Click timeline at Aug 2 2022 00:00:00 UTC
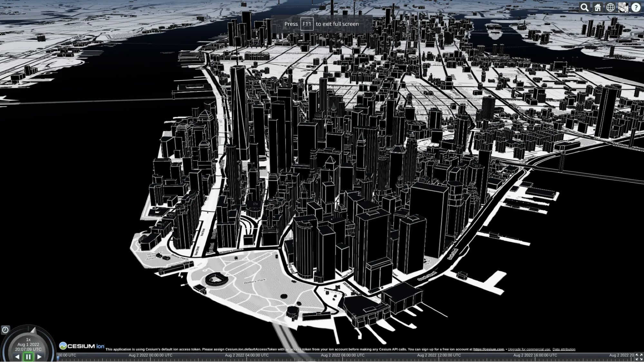 150,355
